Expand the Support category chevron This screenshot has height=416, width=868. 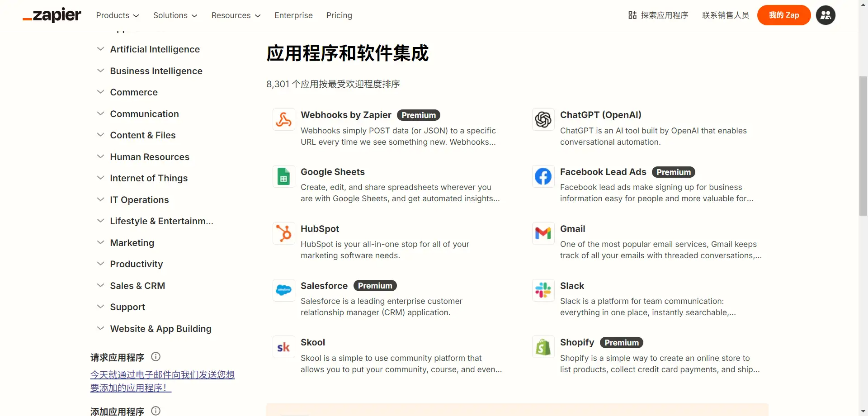(100, 307)
